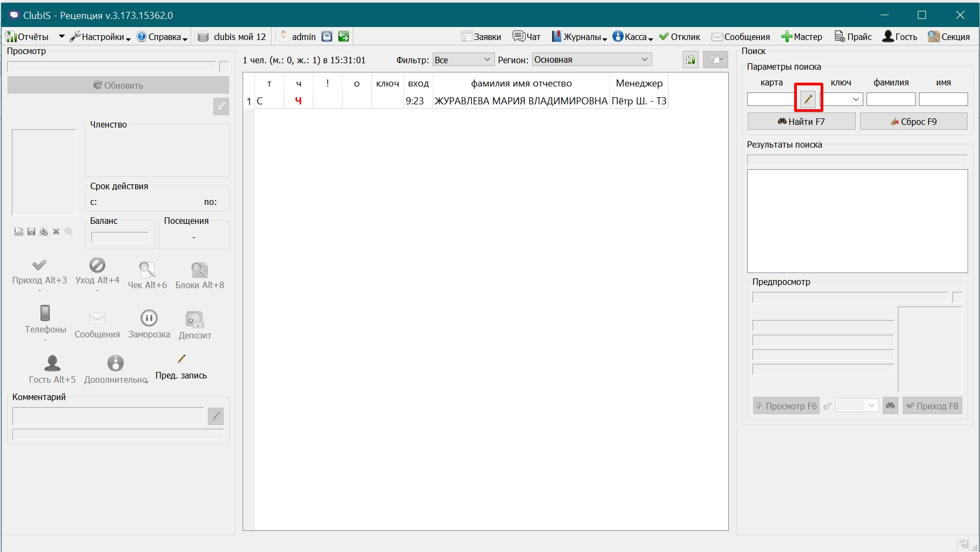Click the Заморозка pause icon
Image resolution: width=980 pixels, height=552 pixels.
pos(149,318)
